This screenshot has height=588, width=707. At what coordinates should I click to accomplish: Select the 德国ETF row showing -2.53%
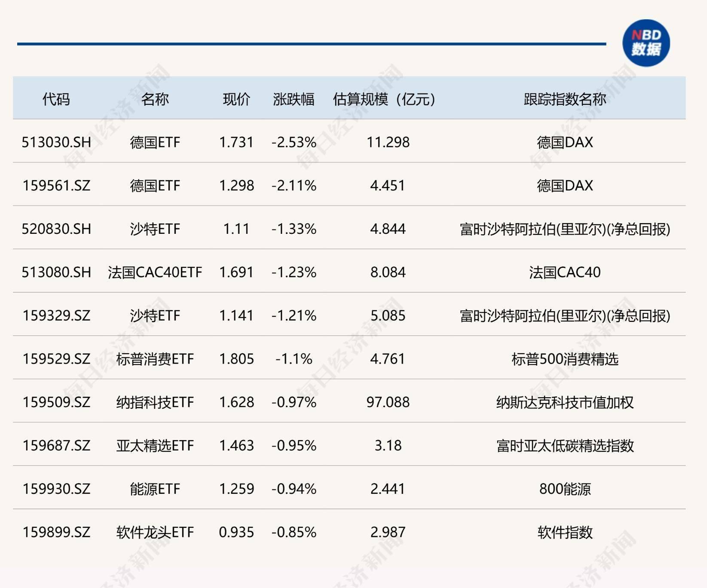156,142
